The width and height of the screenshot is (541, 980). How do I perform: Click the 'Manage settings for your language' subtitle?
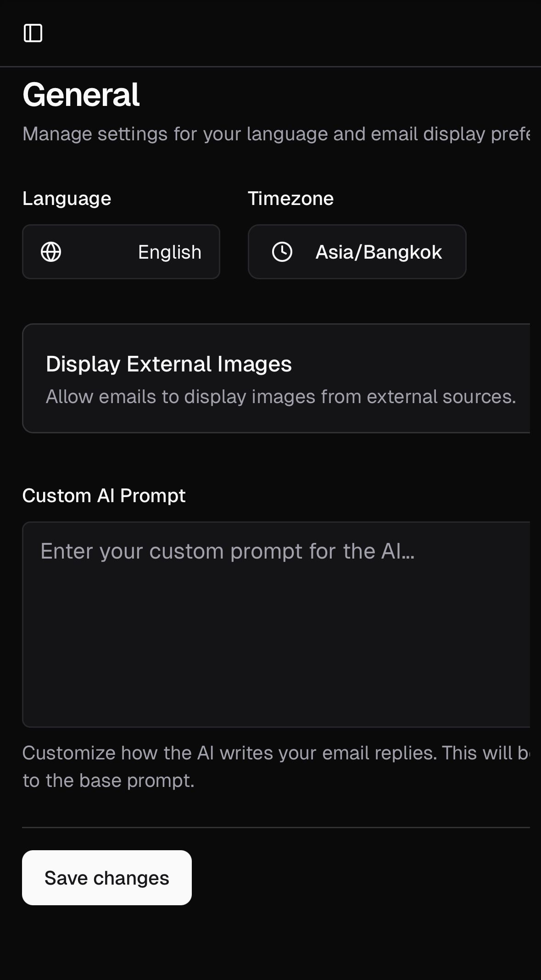click(276, 134)
